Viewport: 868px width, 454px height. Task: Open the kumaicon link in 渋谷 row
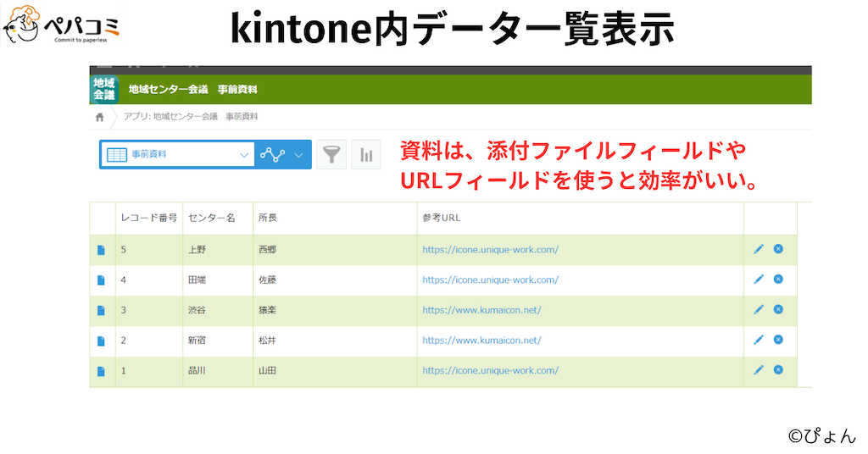click(x=481, y=310)
